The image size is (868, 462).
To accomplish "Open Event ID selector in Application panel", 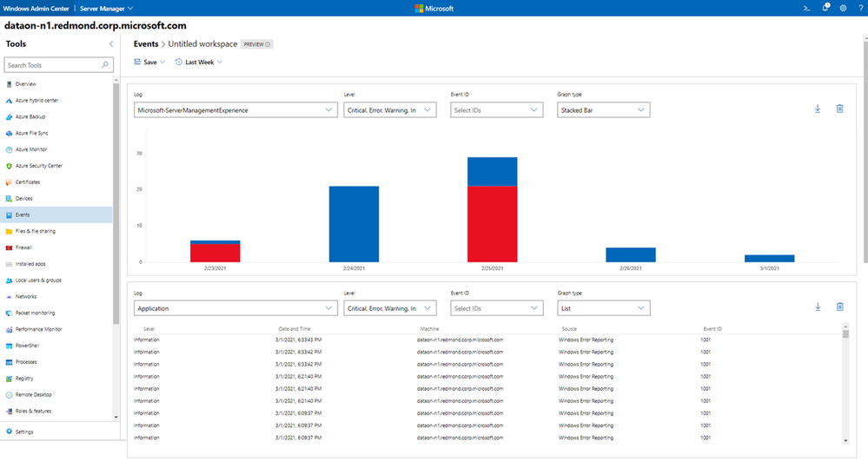I will [496, 308].
